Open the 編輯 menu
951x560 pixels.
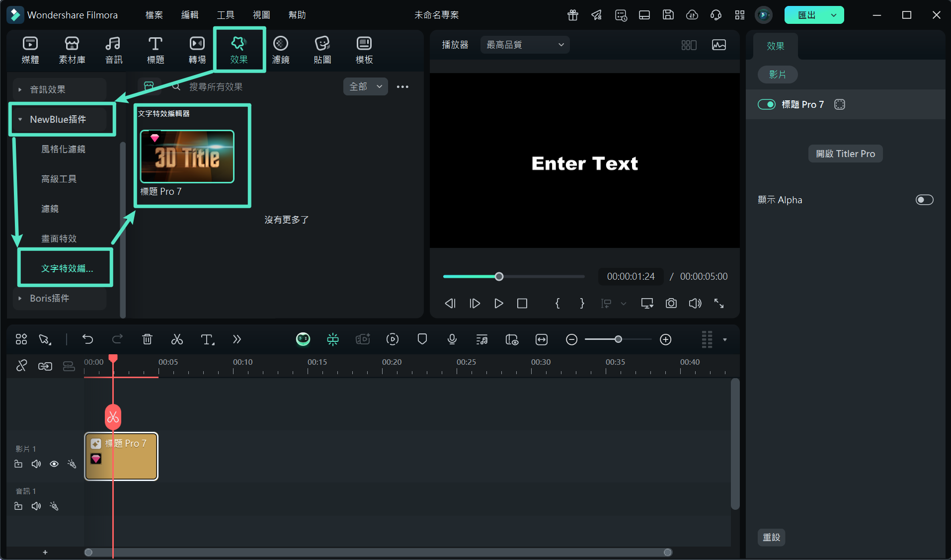coord(190,15)
